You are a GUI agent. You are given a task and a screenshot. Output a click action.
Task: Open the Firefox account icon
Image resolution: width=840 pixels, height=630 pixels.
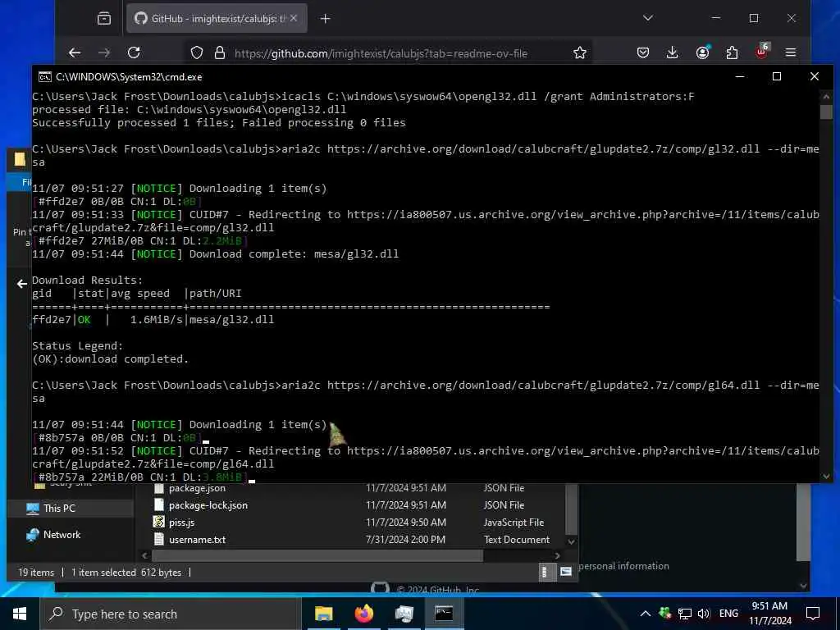coord(702,52)
